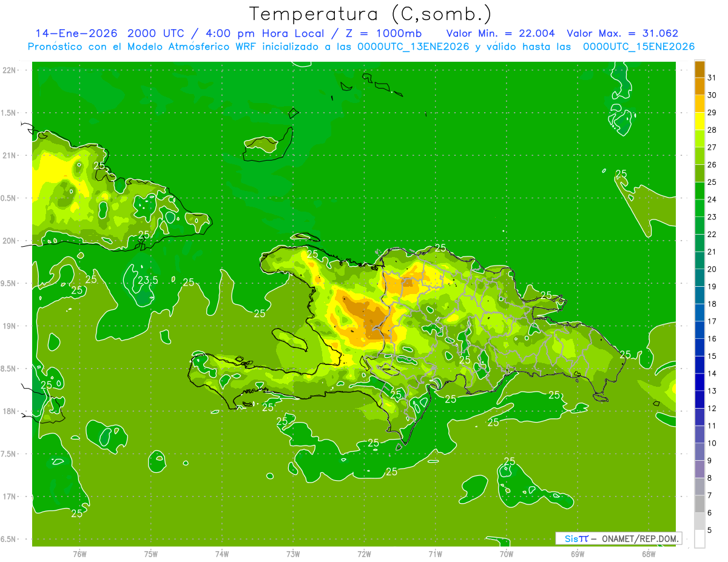Click the '17N' latitude axis label
This screenshot has height=562, width=728.
pos(9,497)
